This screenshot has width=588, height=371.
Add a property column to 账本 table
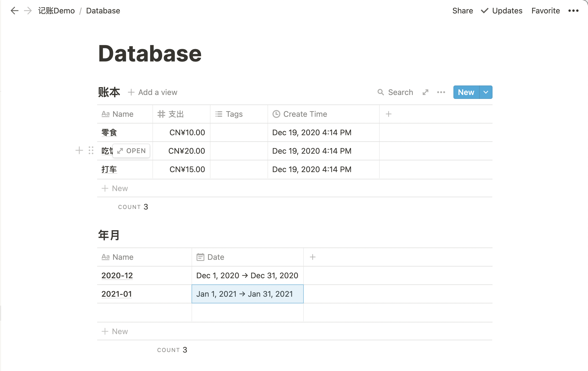pyautogui.click(x=388, y=114)
